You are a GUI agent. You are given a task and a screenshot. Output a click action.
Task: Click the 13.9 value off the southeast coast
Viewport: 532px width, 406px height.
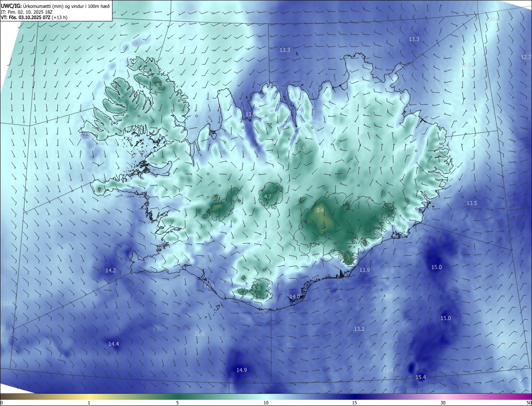point(365,270)
